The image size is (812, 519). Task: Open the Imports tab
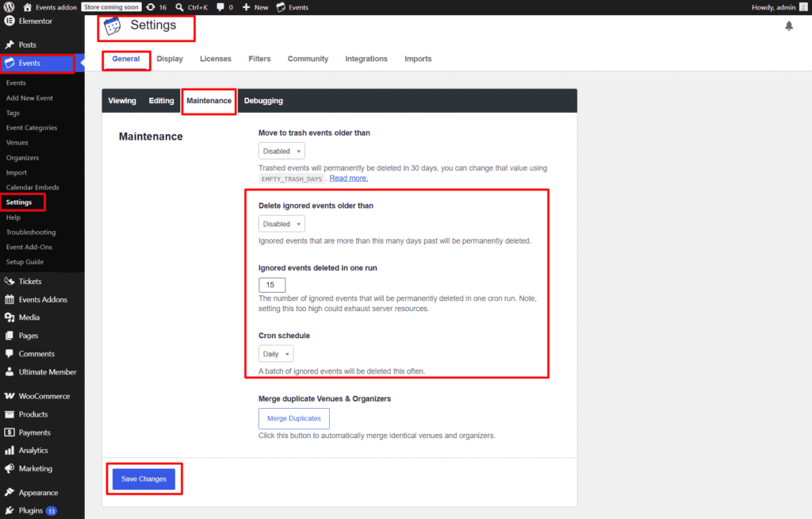tap(418, 59)
